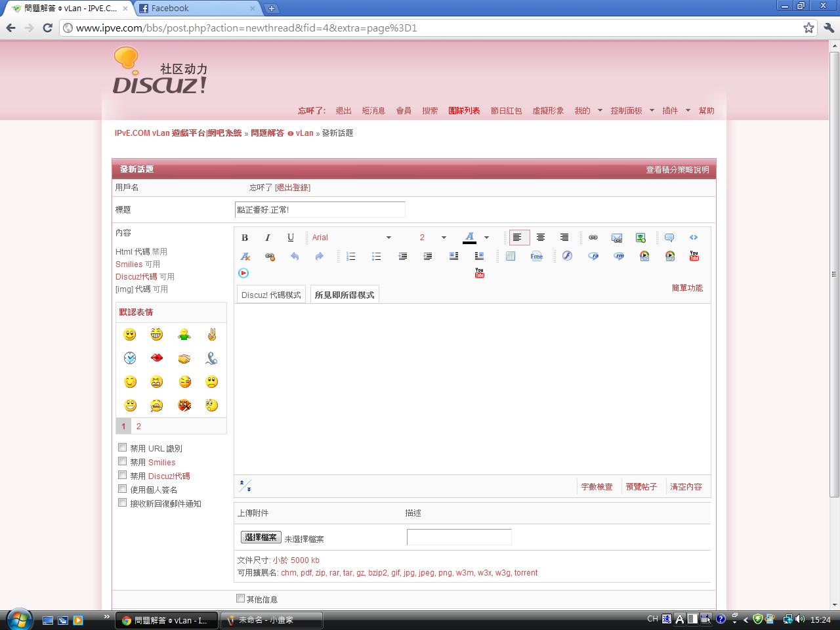This screenshot has height=630, width=840.
Task: Insert an ordered numbered list
Action: point(351,256)
